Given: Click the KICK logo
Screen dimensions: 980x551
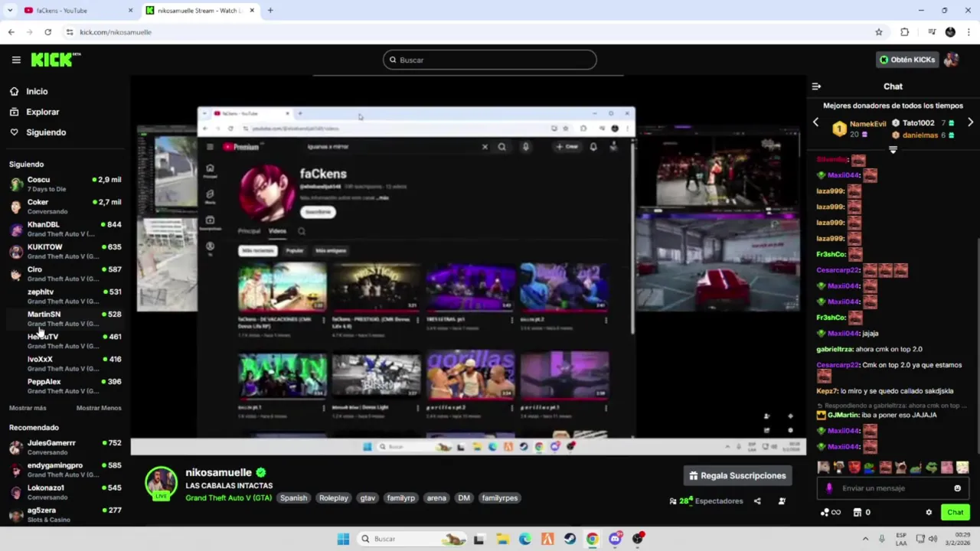Looking at the screenshot, I should 55,60.
